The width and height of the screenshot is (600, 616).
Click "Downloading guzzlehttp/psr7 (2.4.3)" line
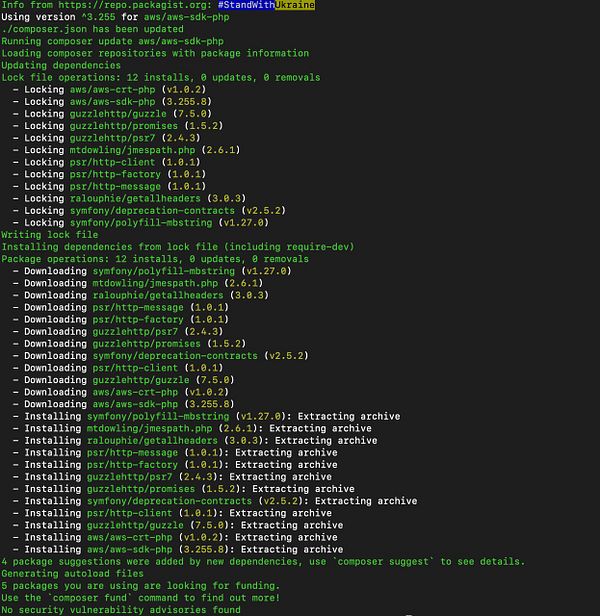tap(118, 332)
